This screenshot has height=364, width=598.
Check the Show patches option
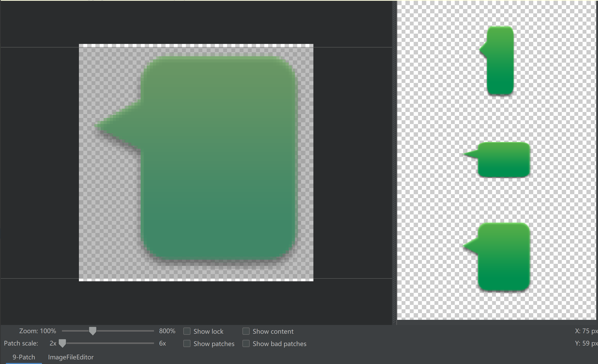[187, 344]
